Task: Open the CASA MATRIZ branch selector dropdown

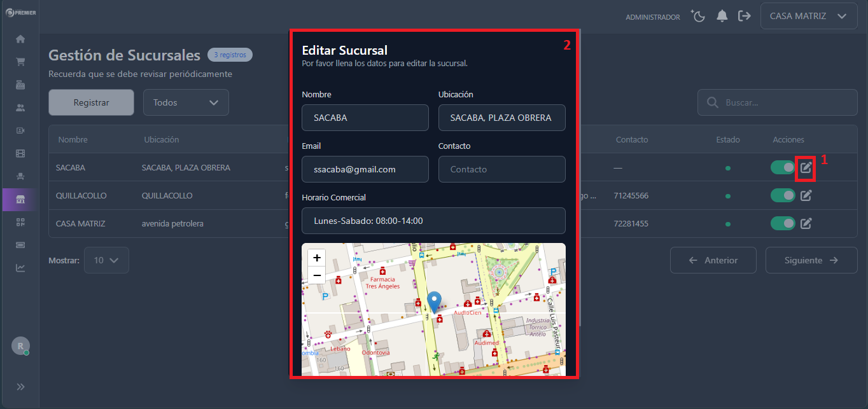Action: click(808, 17)
